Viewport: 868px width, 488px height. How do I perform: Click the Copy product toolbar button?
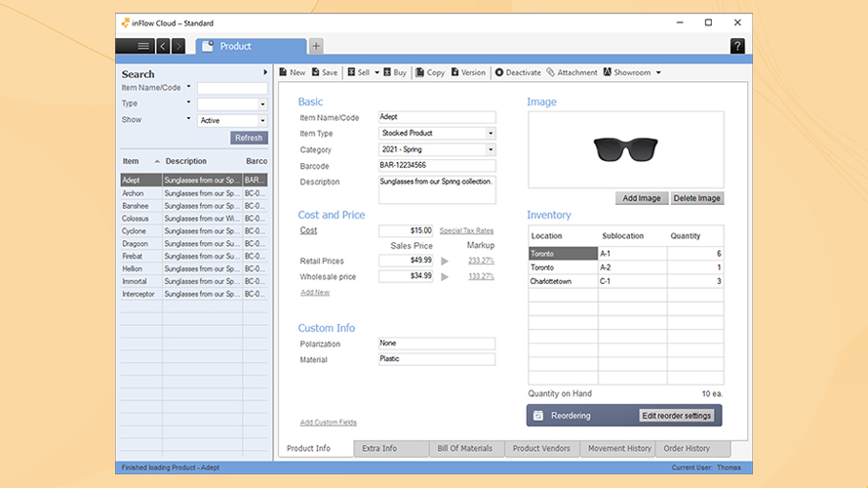point(429,72)
